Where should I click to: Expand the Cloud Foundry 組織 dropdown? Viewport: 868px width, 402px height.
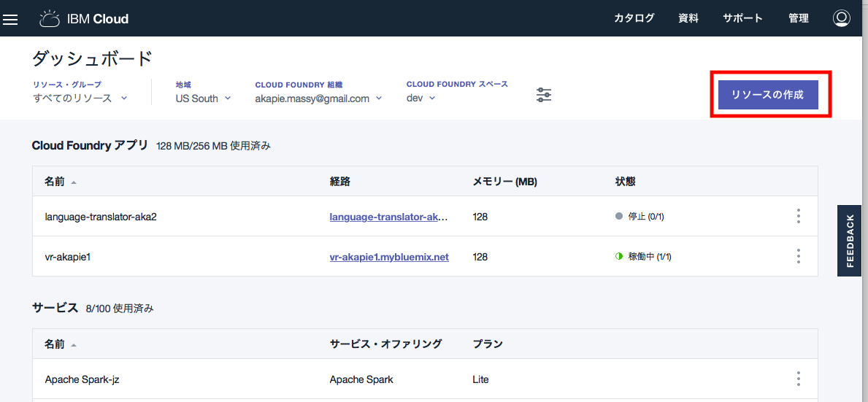click(319, 98)
